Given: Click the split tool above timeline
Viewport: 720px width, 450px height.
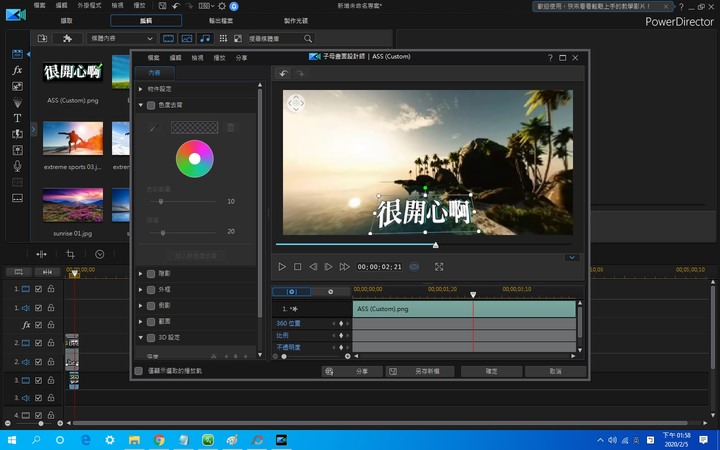Looking at the screenshot, I should point(41,254).
